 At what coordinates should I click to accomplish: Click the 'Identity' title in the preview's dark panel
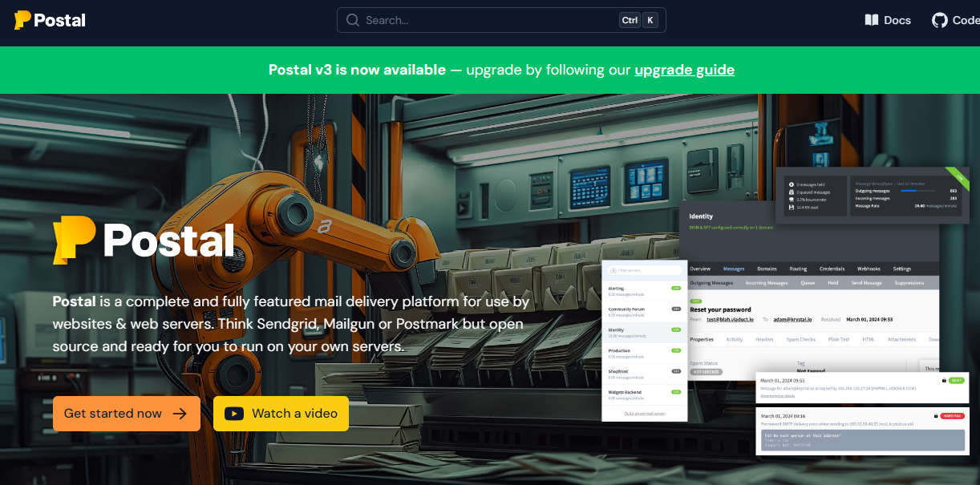701,216
